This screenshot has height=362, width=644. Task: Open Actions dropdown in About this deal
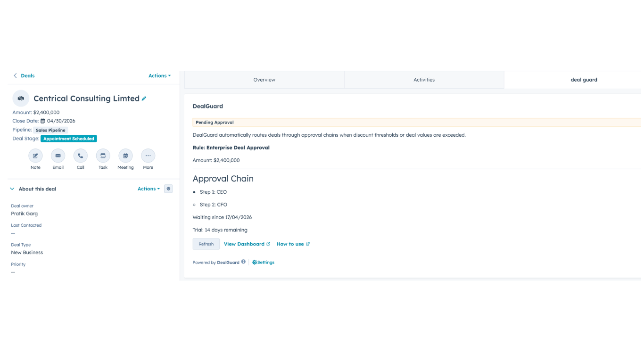click(149, 189)
